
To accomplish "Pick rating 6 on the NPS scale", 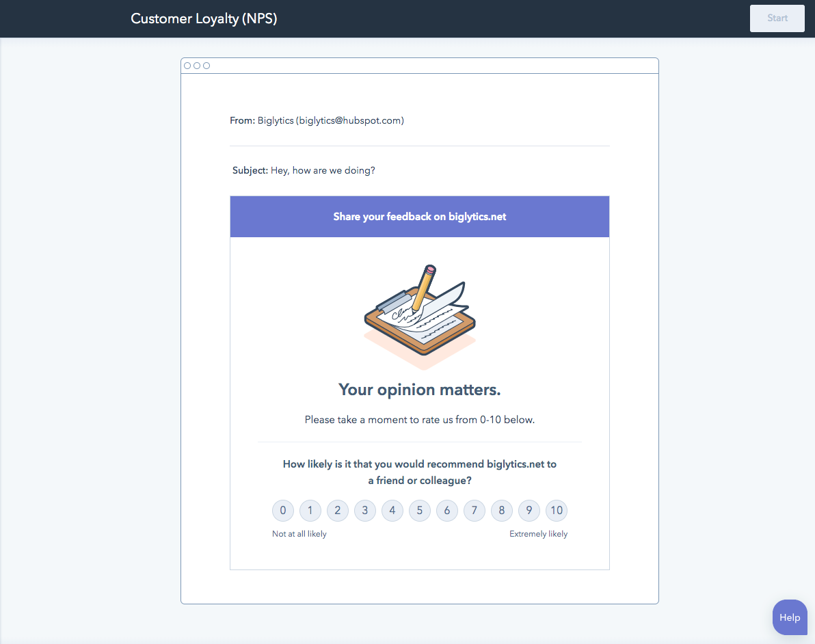I will pos(447,511).
